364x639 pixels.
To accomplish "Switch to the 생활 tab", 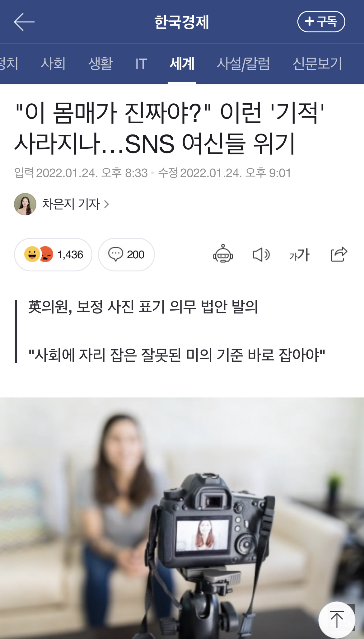I will pos(100,63).
